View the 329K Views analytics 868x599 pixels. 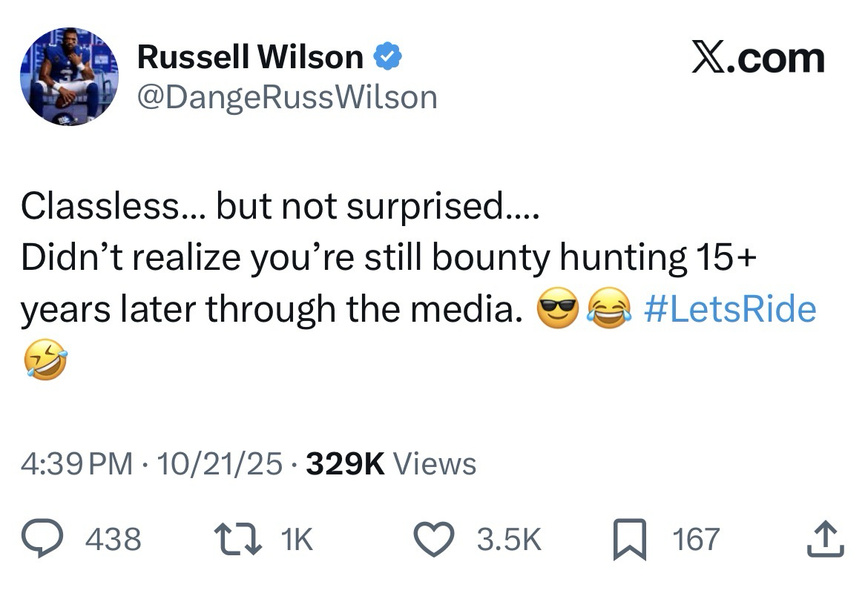(391, 464)
